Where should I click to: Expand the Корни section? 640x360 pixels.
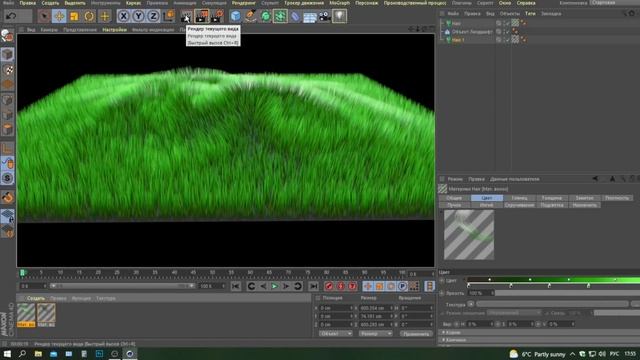click(452, 333)
